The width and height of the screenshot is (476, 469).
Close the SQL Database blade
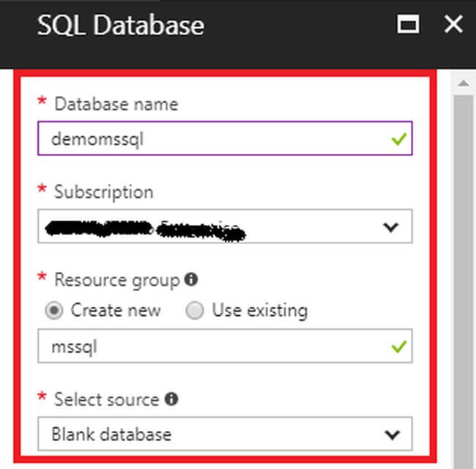coord(453,25)
